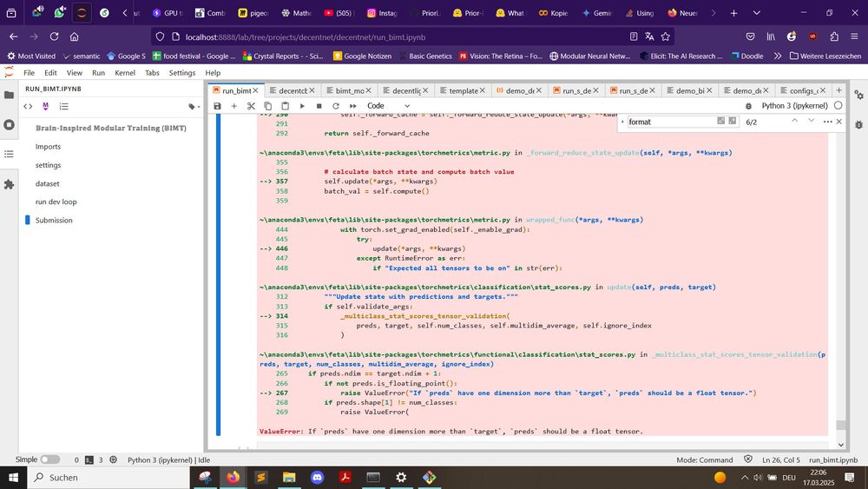Viewport: 868px width, 489px height.
Task: Close the find search box
Action: (839, 122)
